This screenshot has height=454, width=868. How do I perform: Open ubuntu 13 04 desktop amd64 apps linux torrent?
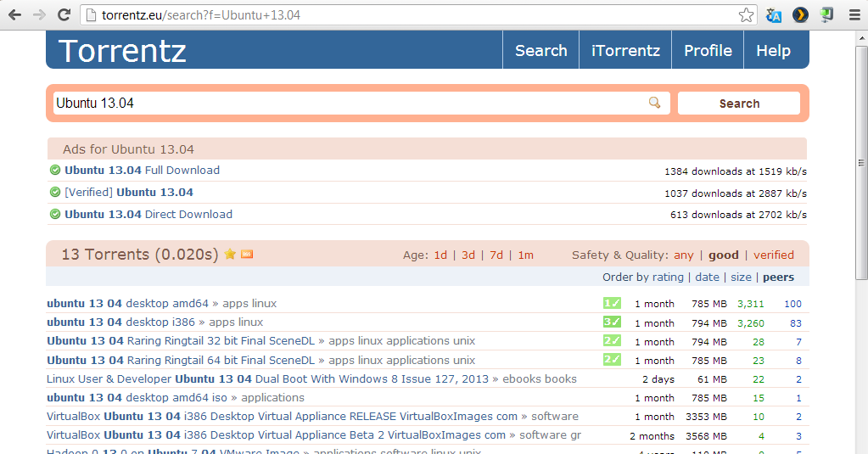click(x=127, y=304)
